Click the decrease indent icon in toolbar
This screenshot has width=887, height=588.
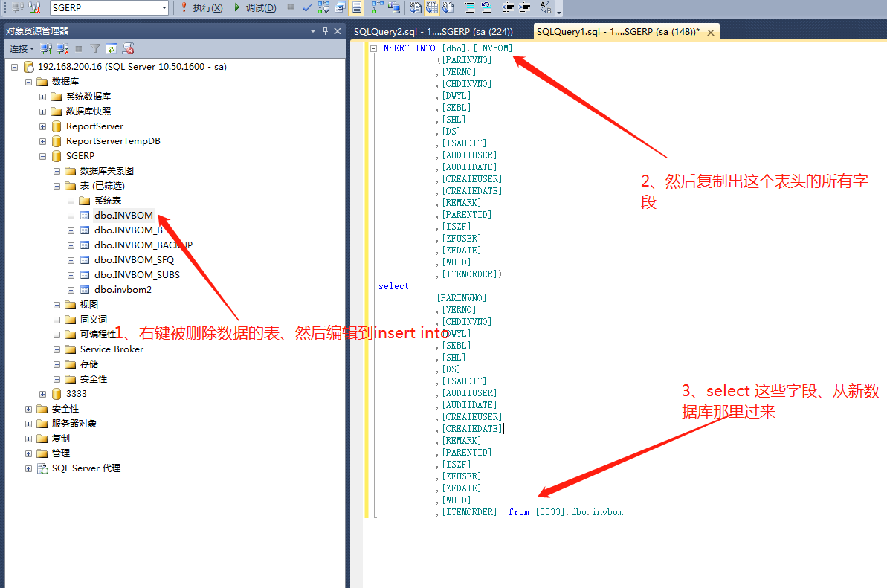point(508,8)
